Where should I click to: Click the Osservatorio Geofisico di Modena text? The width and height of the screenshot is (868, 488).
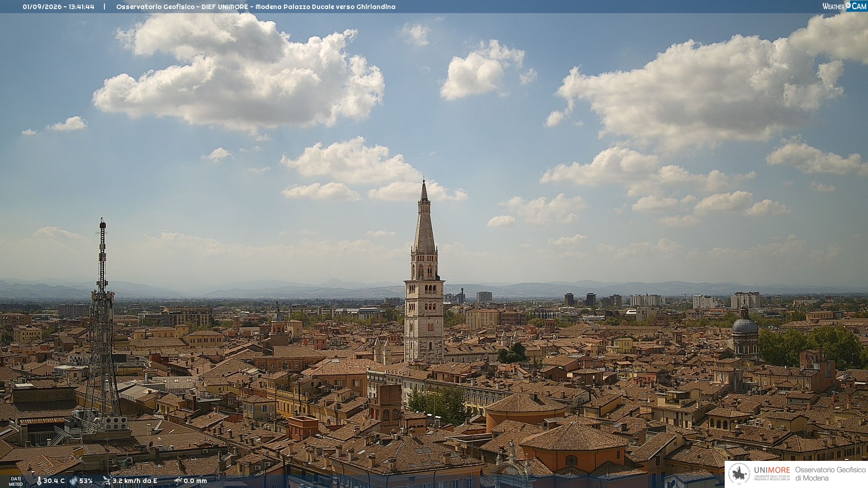point(830,474)
